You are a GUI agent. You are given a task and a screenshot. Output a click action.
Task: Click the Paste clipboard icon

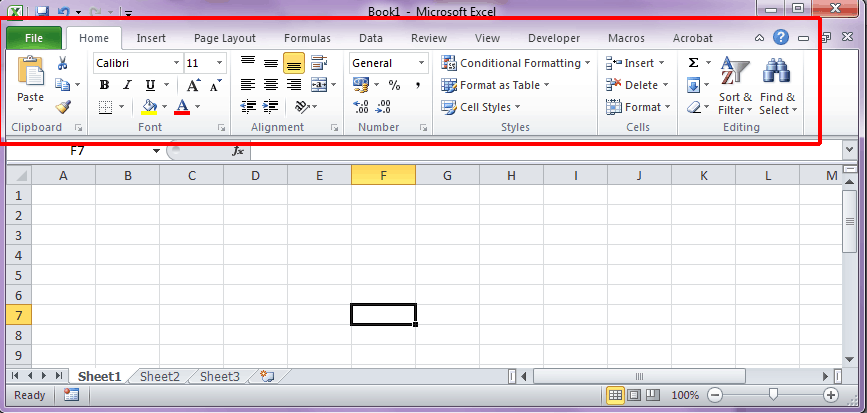pyautogui.click(x=30, y=71)
